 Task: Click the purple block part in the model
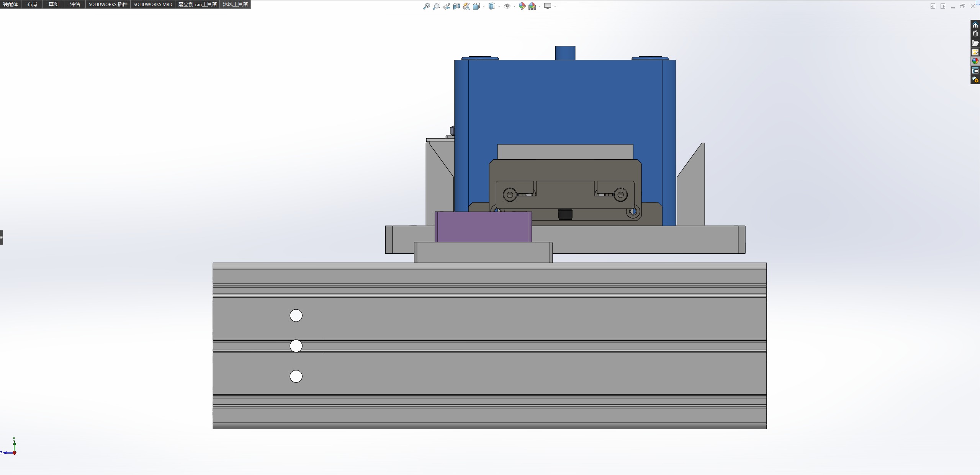pos(483,227)
